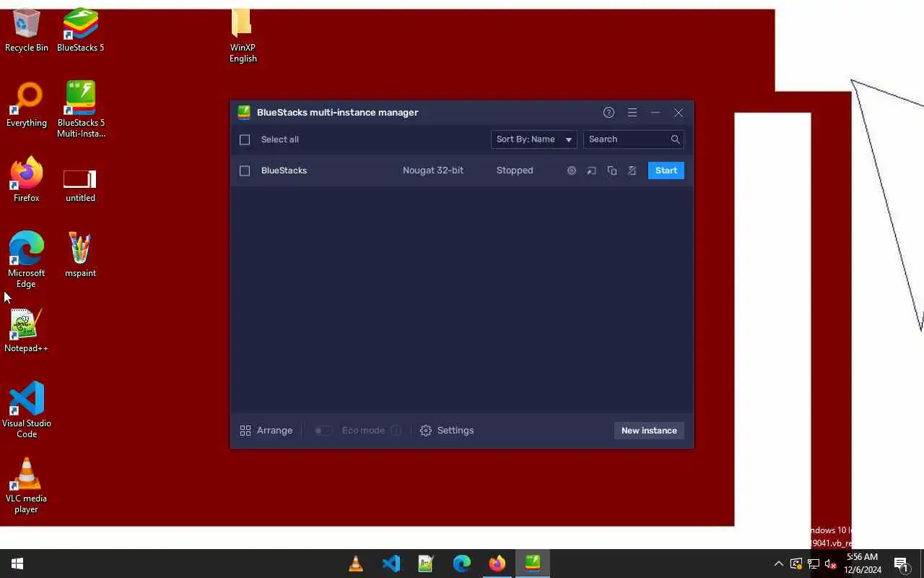Select the mspaint desktop shortcut

(x=80, y=254)
